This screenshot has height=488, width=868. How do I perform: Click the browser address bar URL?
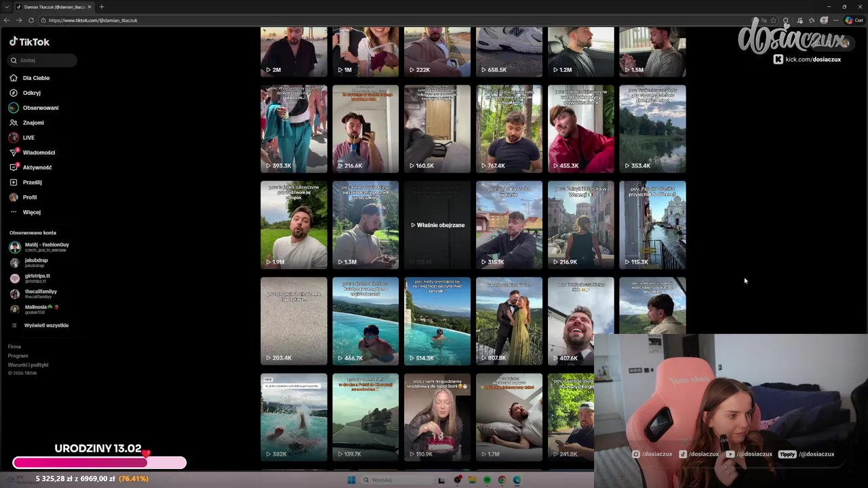(93, 20)
